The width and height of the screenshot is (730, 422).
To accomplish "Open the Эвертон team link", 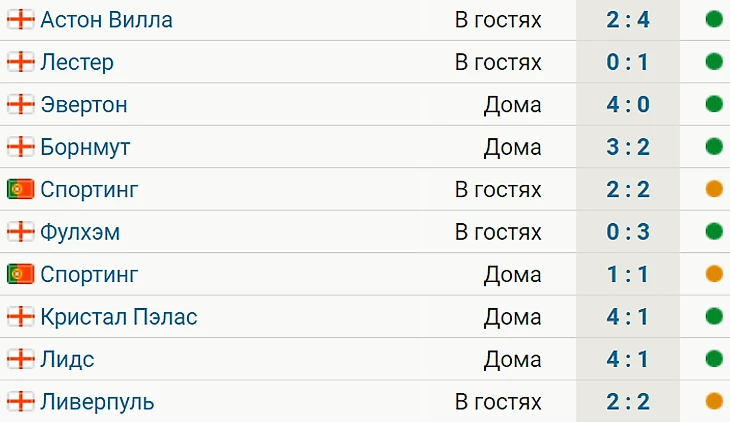I will [84, 104].
